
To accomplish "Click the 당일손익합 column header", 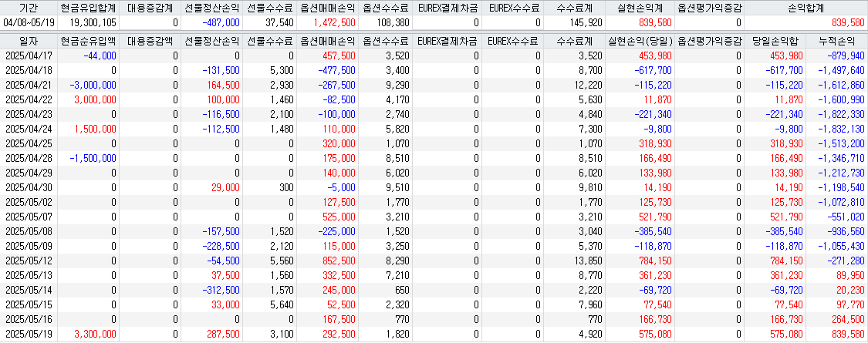I will (775, 40).
